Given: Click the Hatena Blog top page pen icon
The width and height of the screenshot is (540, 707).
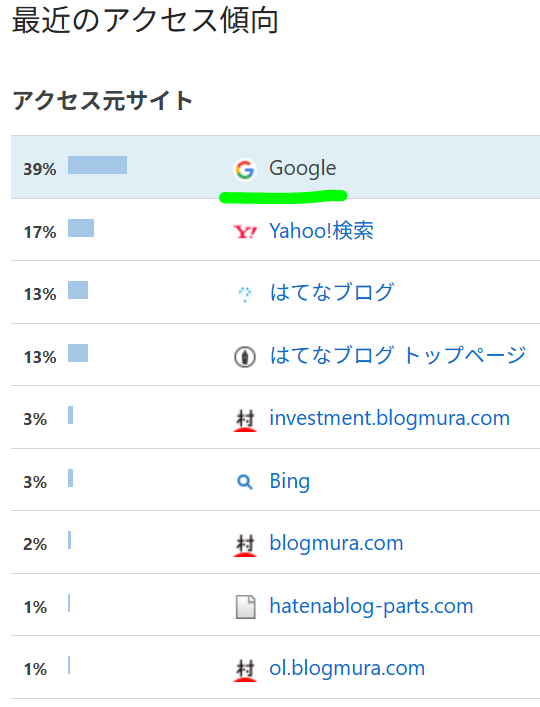Looking at the screenshot, I should (x=245, y=357).
